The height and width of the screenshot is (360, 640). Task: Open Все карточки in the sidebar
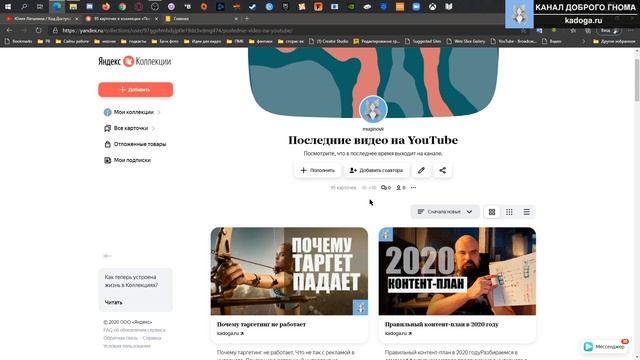point(131,128)
